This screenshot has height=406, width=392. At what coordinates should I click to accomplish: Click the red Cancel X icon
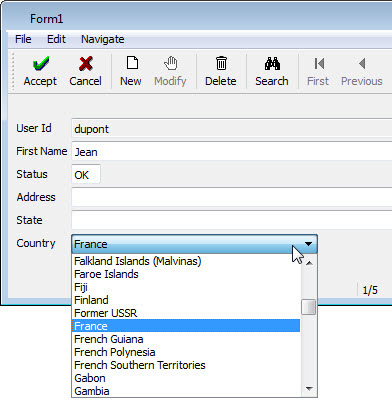tap(86, 63)
